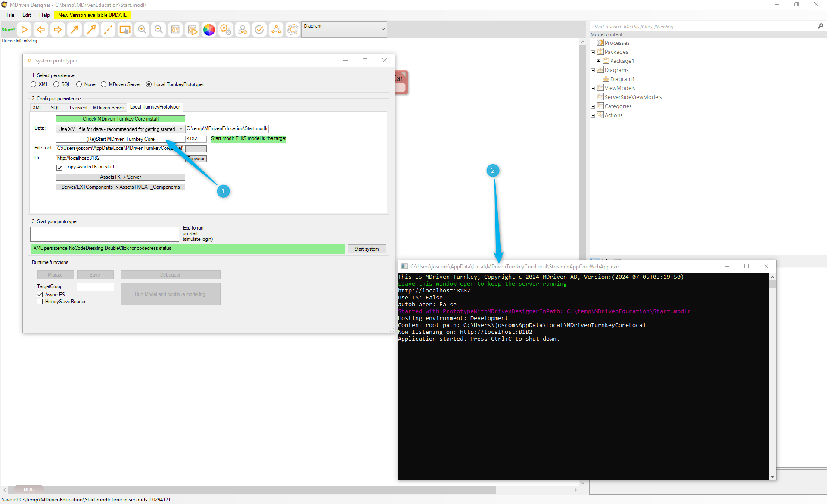Click the user with key icon
The image size is (827, 504).
point(243,30)
